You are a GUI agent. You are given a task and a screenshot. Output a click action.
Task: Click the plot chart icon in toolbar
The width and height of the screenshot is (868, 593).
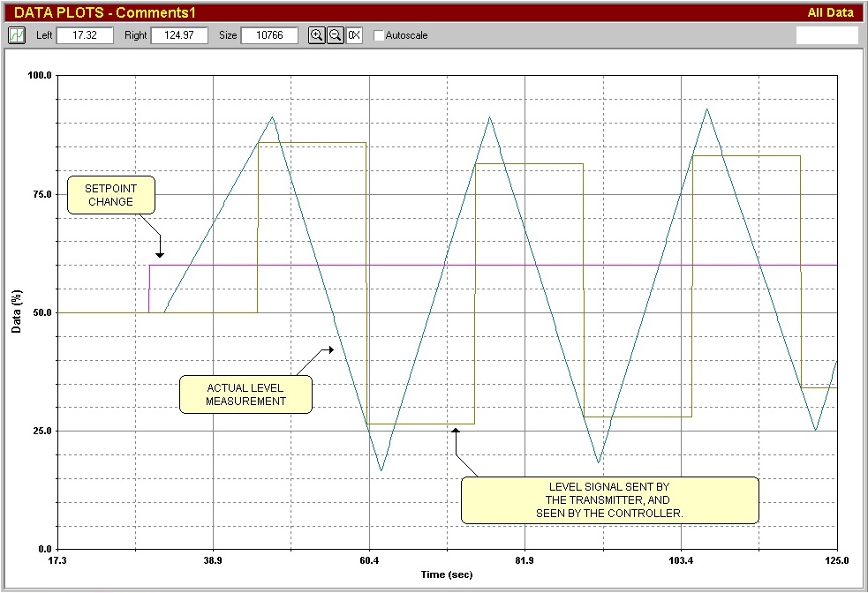click(17, 35)
